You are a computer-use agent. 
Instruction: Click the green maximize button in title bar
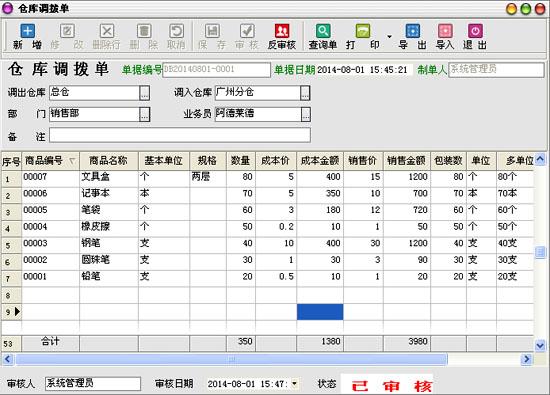(x=525, y=9)
